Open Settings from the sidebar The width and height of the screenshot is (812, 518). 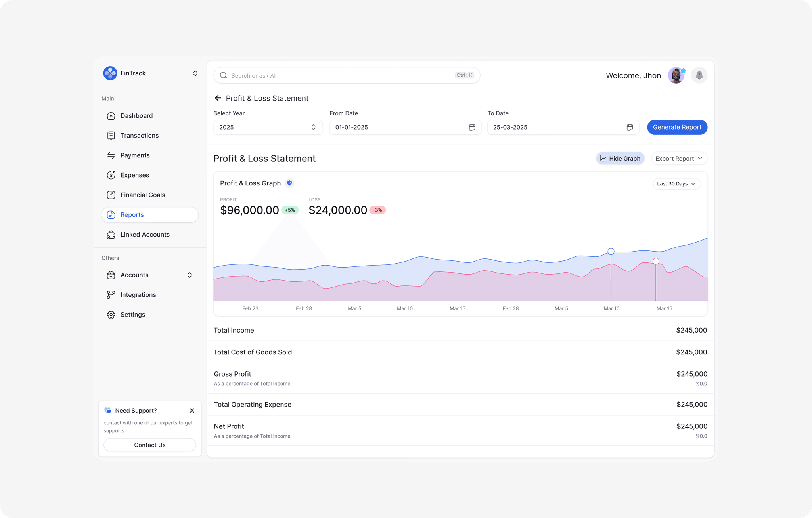point(132,314)
